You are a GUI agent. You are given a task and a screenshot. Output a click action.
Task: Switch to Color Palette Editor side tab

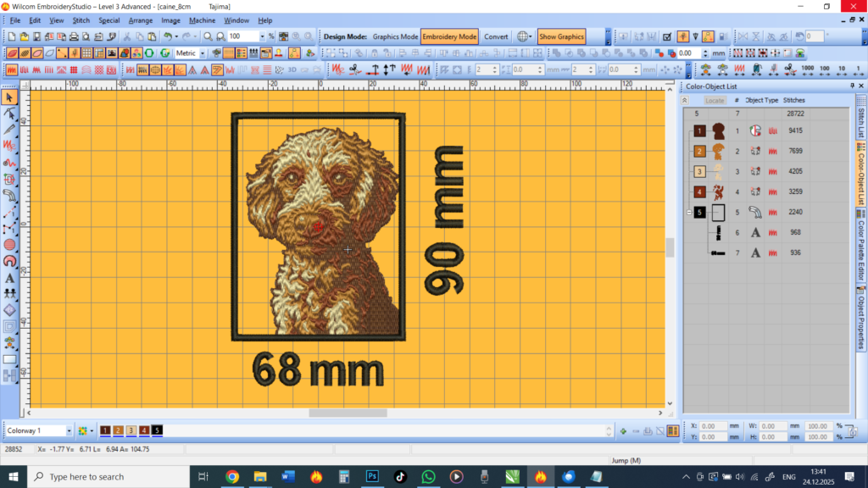point(861,247)
